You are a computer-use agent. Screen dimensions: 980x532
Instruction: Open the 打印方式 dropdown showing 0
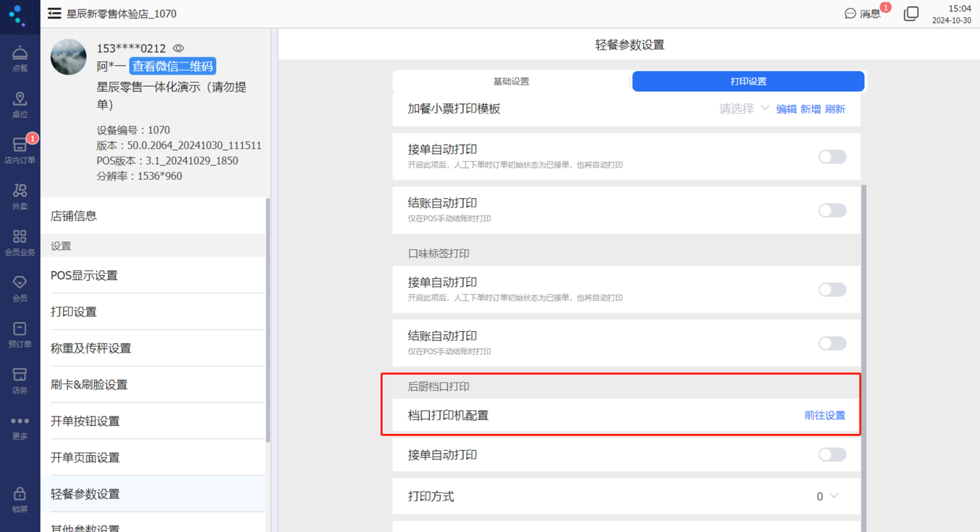click(827, 496)
